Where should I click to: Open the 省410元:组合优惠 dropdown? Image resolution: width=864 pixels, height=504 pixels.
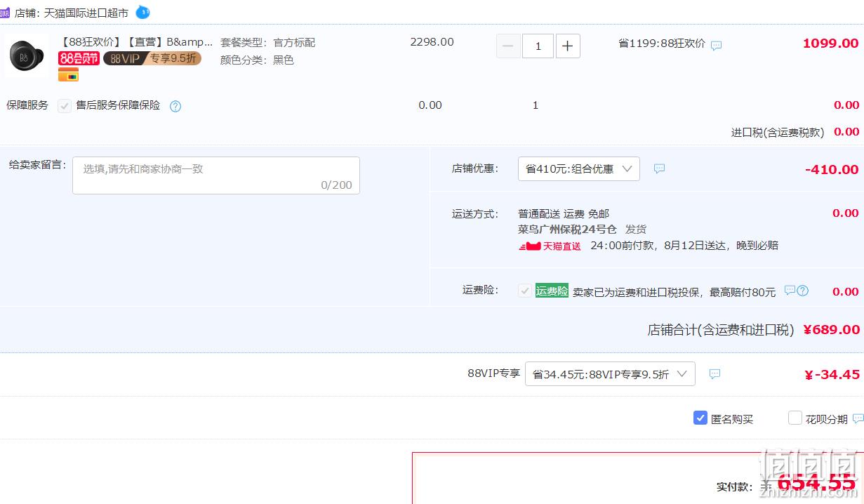[x=579, y=168]
